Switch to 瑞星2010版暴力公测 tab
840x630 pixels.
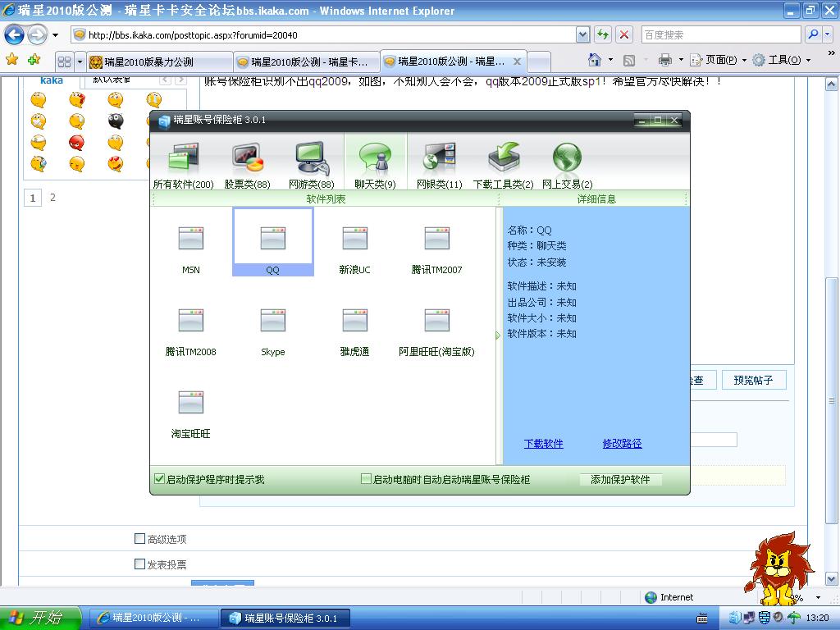pyautogui.click(x=160, y=62)
